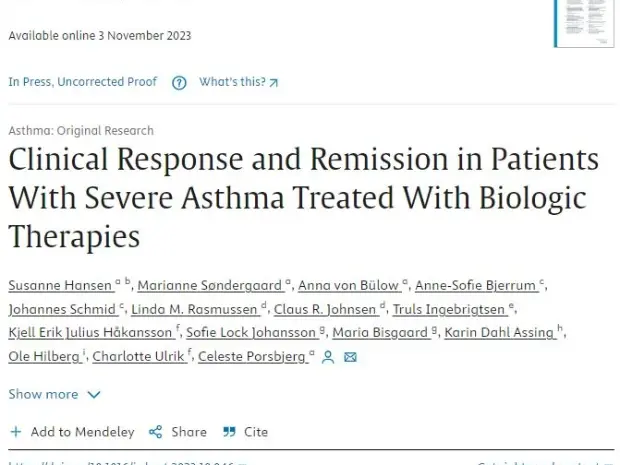Click the Share icon
The height and width of the screenshot is (465, 620).
[155, 432]
